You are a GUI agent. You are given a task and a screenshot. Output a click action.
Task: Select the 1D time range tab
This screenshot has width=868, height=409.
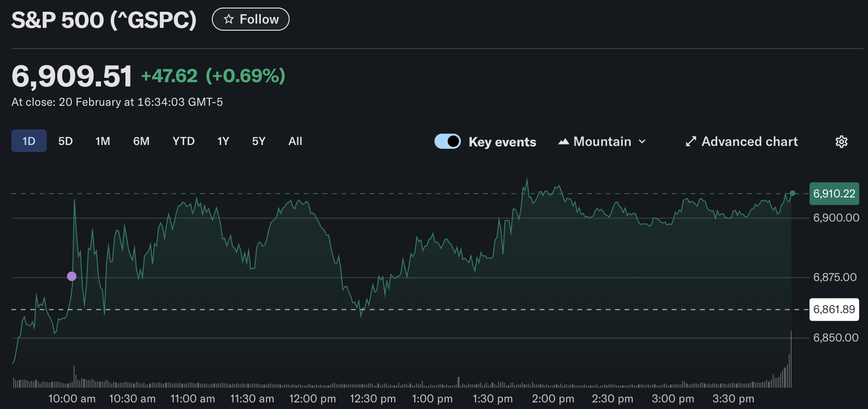tap(29, 141)
